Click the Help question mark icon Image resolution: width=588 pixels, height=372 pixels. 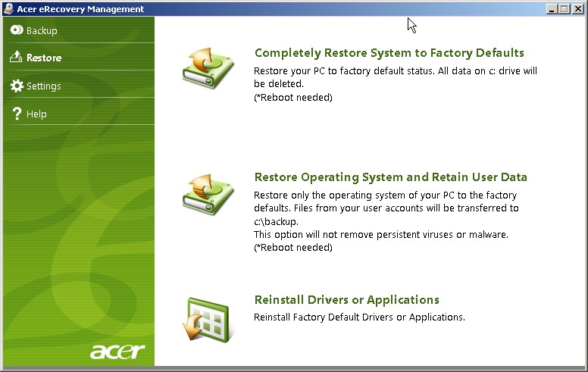(x=17, y=114)
